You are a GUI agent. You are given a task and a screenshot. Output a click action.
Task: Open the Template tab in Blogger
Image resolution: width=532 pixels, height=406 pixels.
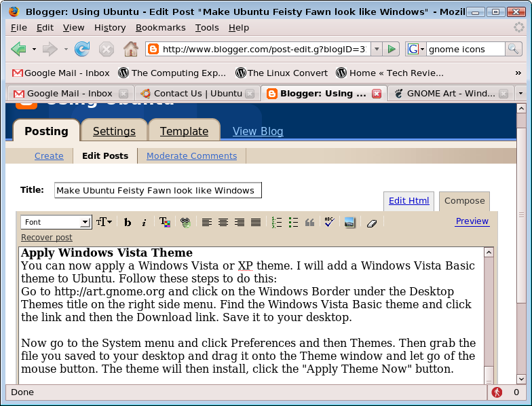tap(185, 131)
